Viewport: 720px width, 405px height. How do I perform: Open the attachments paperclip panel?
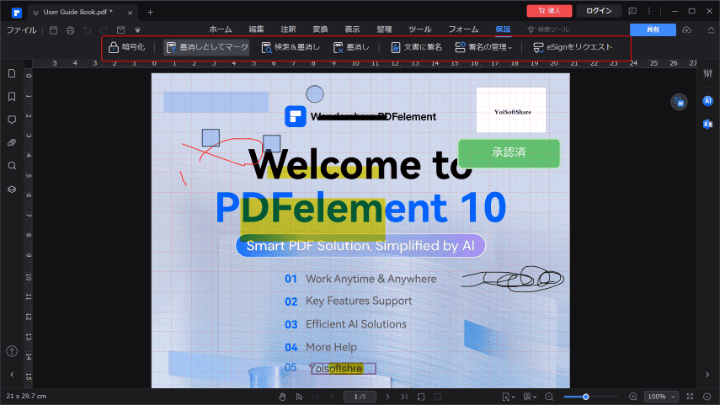pos(12,143)
